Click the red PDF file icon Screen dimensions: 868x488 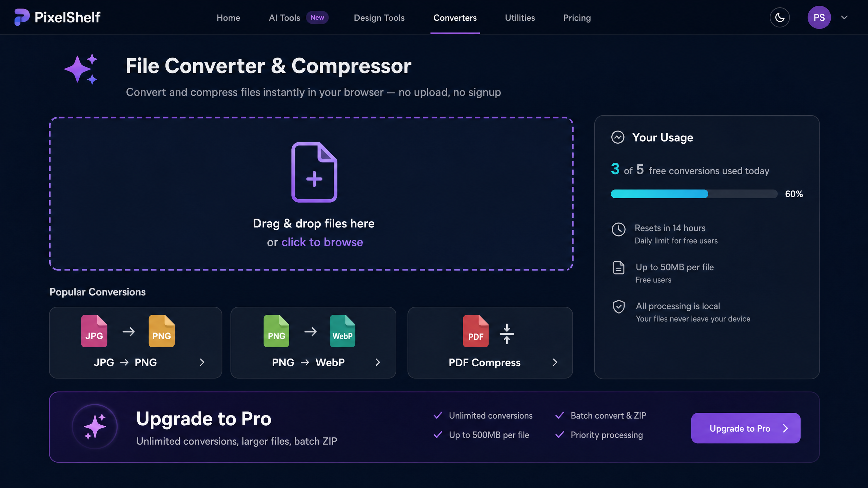click(x=476, y=331)
